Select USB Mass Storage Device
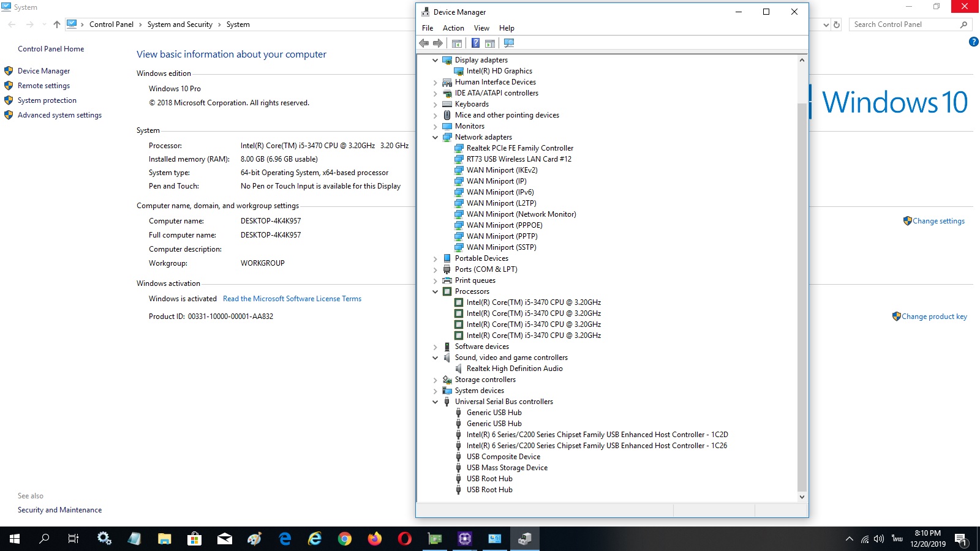This screenshot has height=551, width=980. (x=507, y=468)
